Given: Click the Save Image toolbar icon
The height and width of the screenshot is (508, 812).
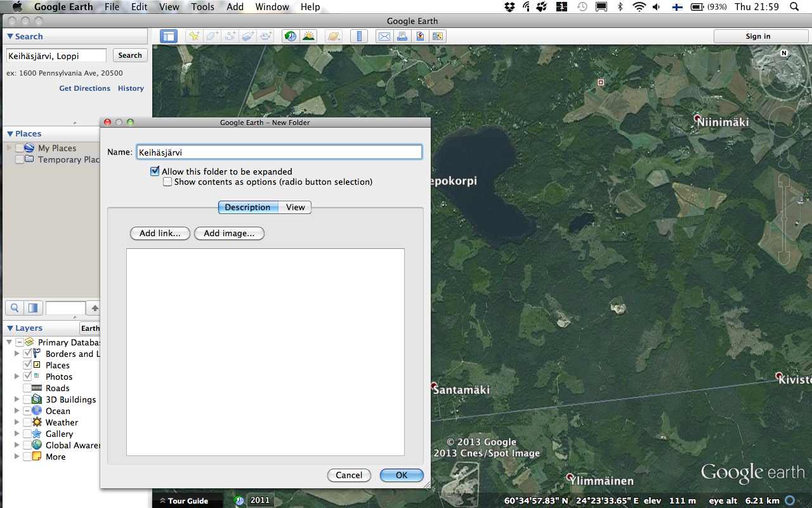Looking at the screenshot, I should pyautogui.click(x=420, y=36).
